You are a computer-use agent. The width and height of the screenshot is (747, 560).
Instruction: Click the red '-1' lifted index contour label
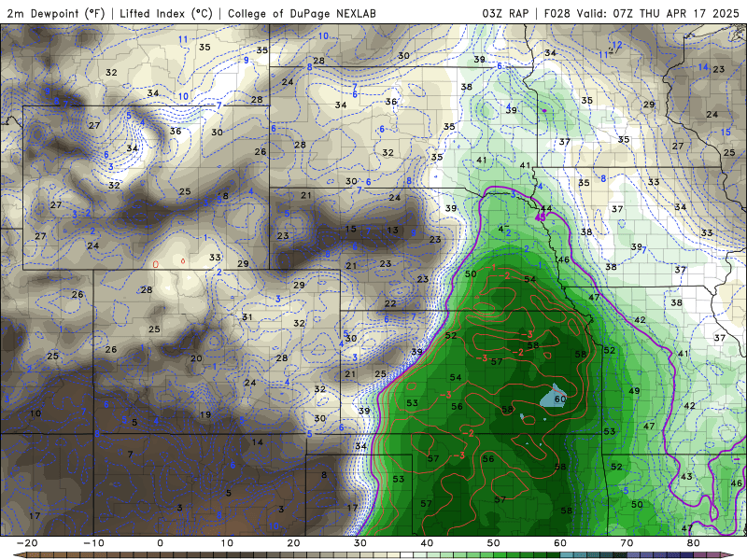492,267
